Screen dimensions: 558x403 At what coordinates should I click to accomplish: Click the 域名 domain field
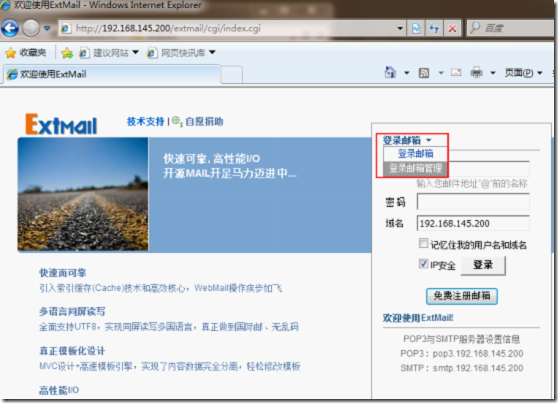point(473,224)
